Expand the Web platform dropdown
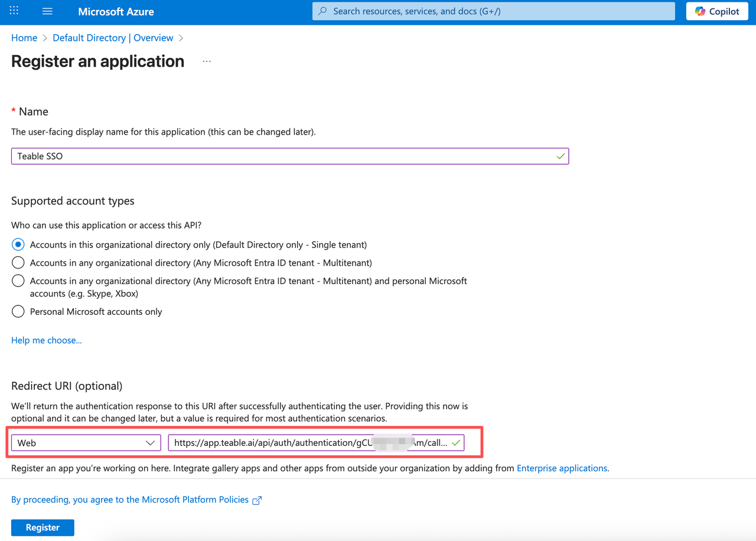 [86, 442]
